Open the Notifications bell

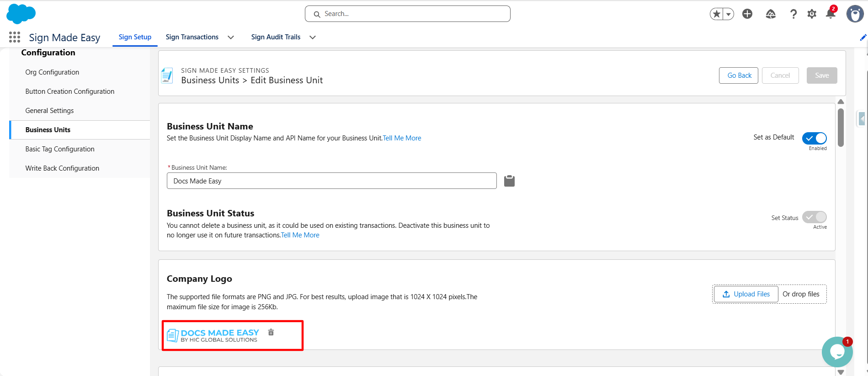coord(831,14)
